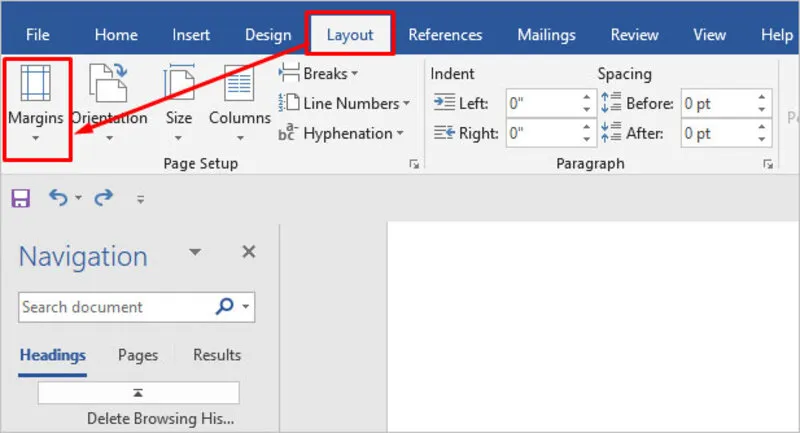Screen dimensions: 800x433
Task: Switch to the View tab
Action: coord(709,35)
